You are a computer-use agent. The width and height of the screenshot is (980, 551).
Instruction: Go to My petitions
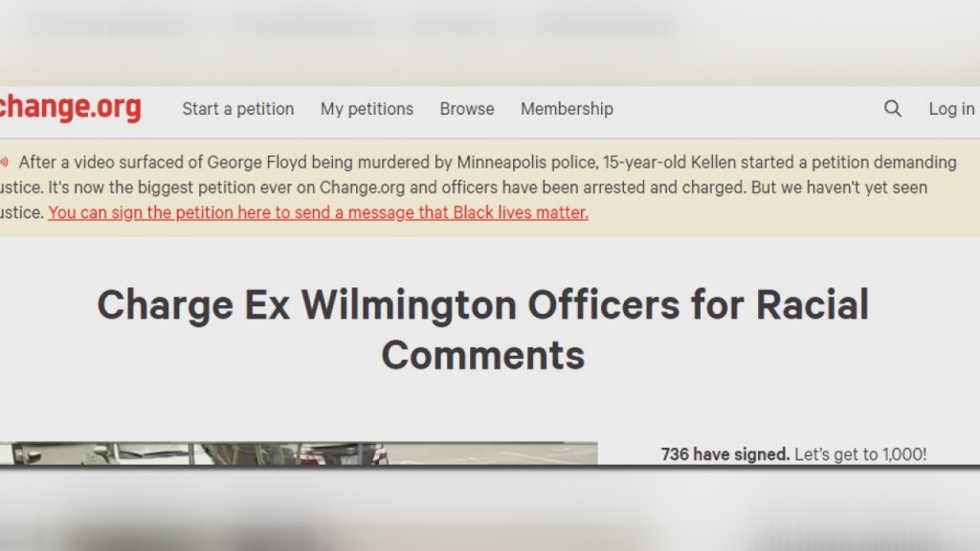367,109
